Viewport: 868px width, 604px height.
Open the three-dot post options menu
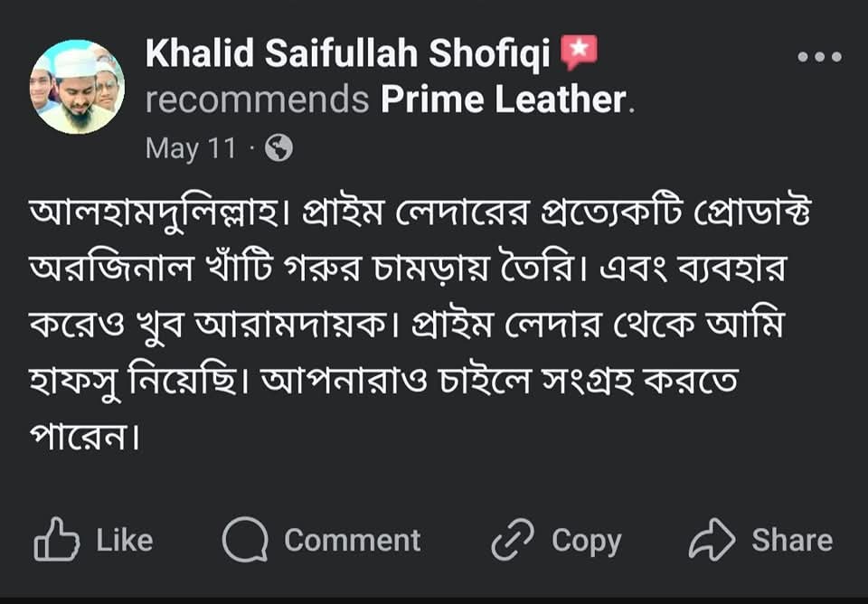point(819,57)
